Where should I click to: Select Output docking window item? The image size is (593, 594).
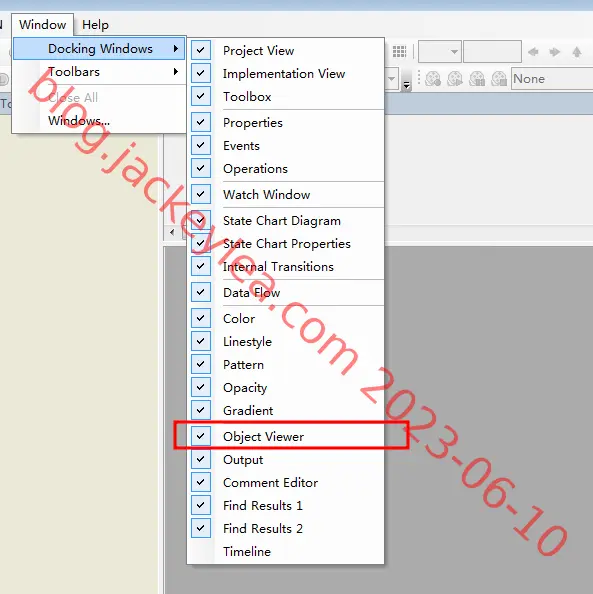pos(286,460)
